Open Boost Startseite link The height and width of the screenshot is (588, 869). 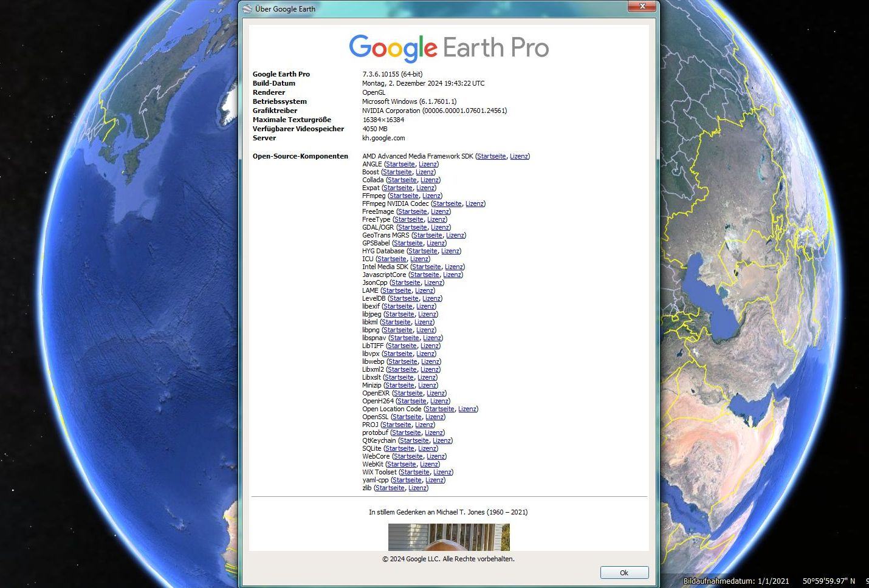coord(397,172)
